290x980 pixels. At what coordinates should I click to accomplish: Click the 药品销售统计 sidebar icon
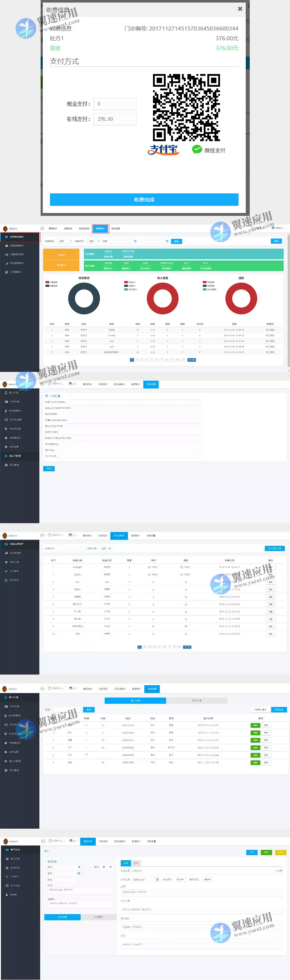click(7, 246)
